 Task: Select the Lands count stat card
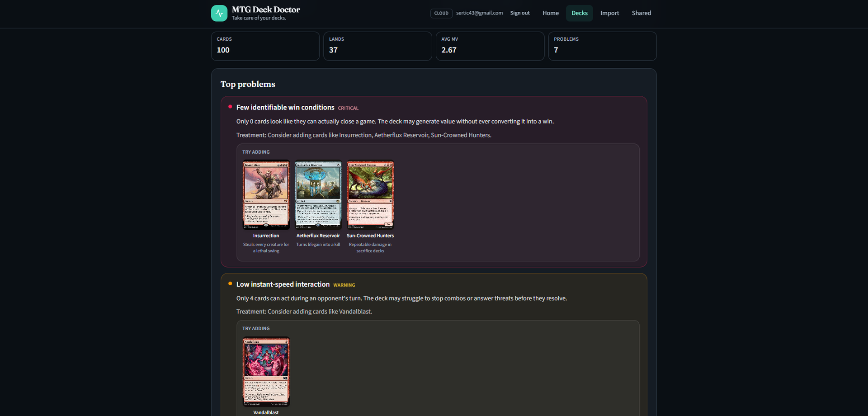(x=377, y=46)
